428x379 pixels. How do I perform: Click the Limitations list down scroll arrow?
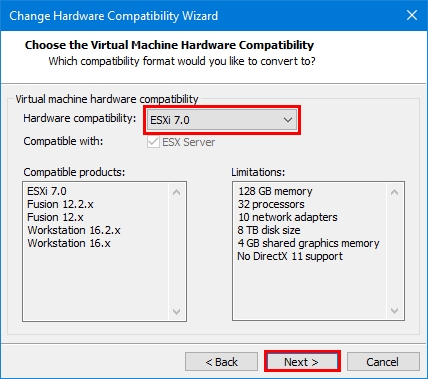395,311
